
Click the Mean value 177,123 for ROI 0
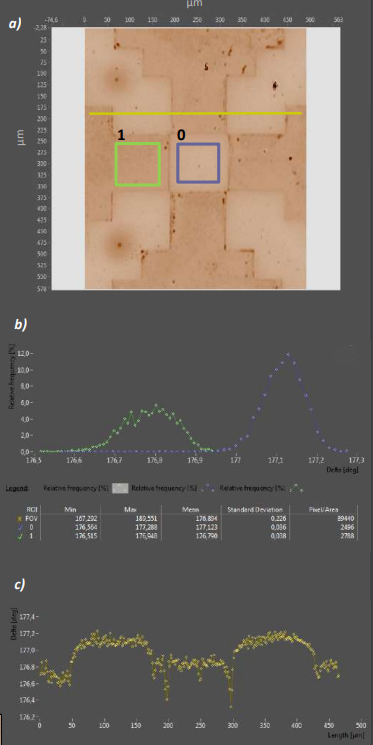click(208, 526)
